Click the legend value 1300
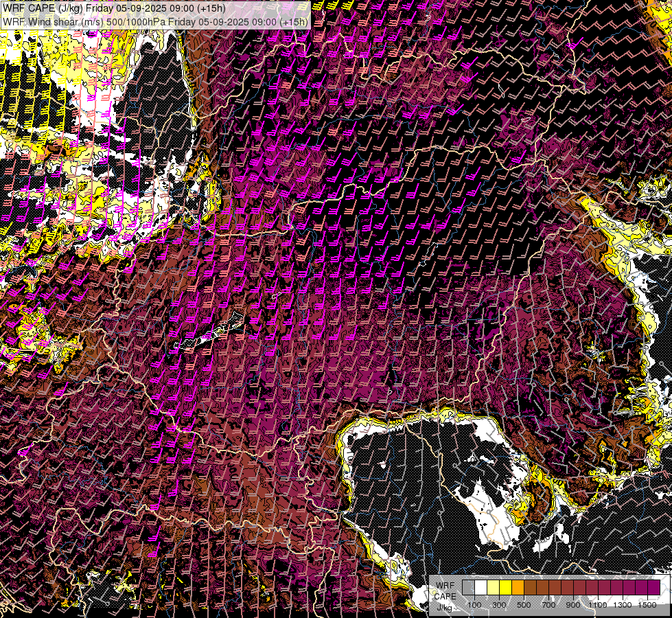 pyautogui.click(x=623, y=605)
